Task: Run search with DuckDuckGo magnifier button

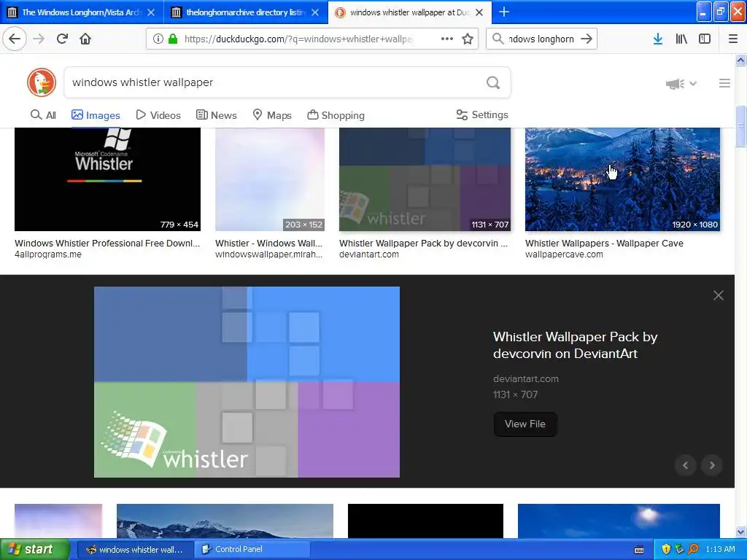Action: (493, 83)
